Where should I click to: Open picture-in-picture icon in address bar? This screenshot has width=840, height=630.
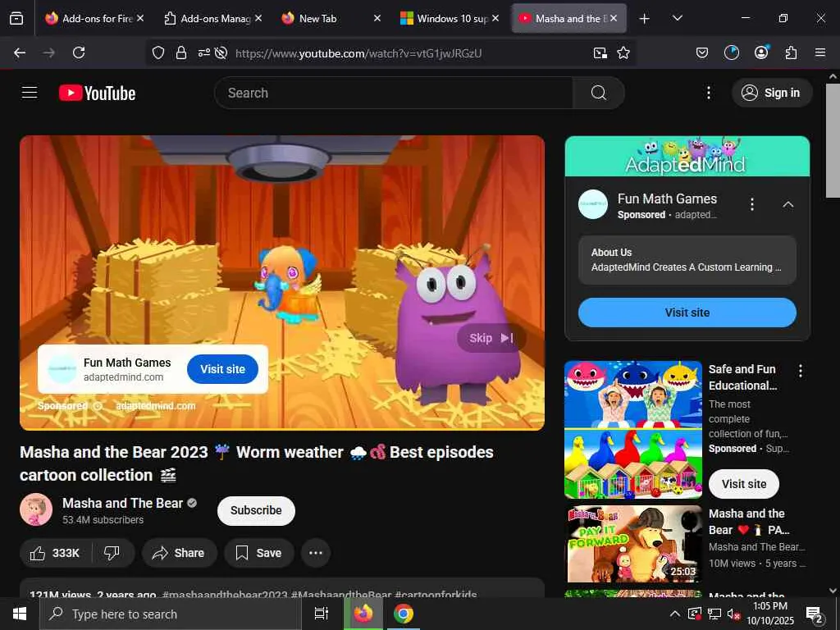600,52
